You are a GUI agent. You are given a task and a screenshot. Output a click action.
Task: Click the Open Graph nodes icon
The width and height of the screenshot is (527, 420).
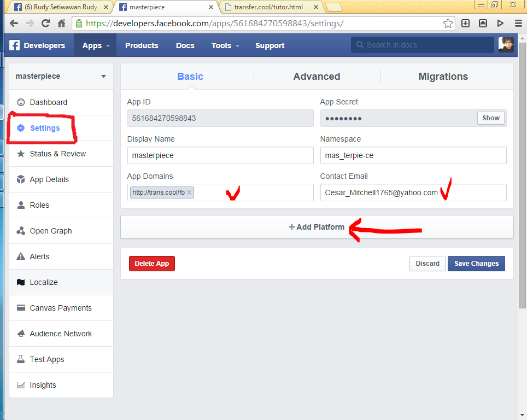click(21, 231)
